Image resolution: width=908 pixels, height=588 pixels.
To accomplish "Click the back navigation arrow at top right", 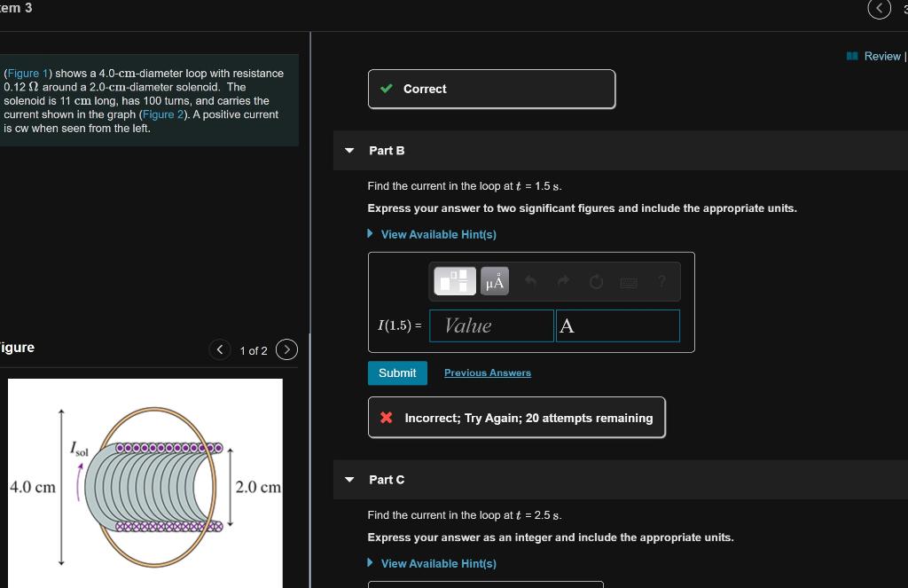I will click(879, 10).
